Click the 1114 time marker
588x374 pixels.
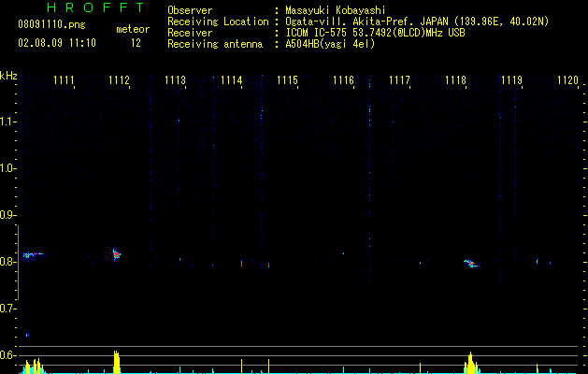[232, 80]
